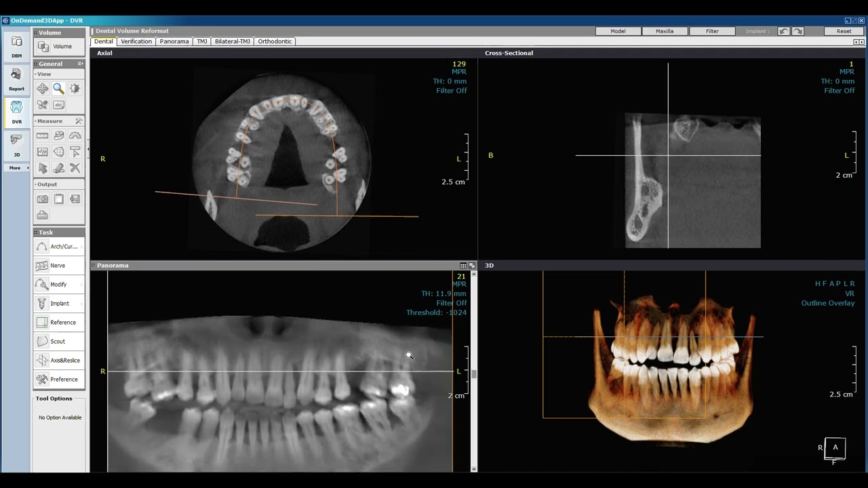Click the Panorama vertical scrollbar

[473, 371]
